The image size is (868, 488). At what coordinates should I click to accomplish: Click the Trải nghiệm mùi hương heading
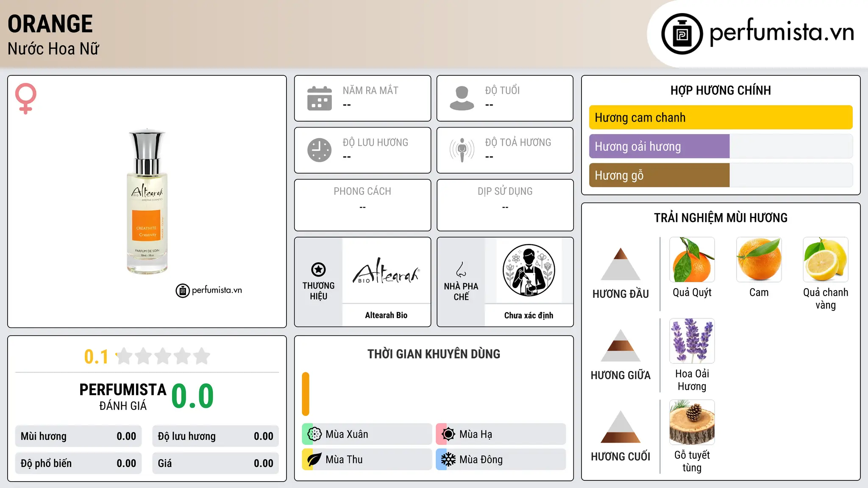721,218
